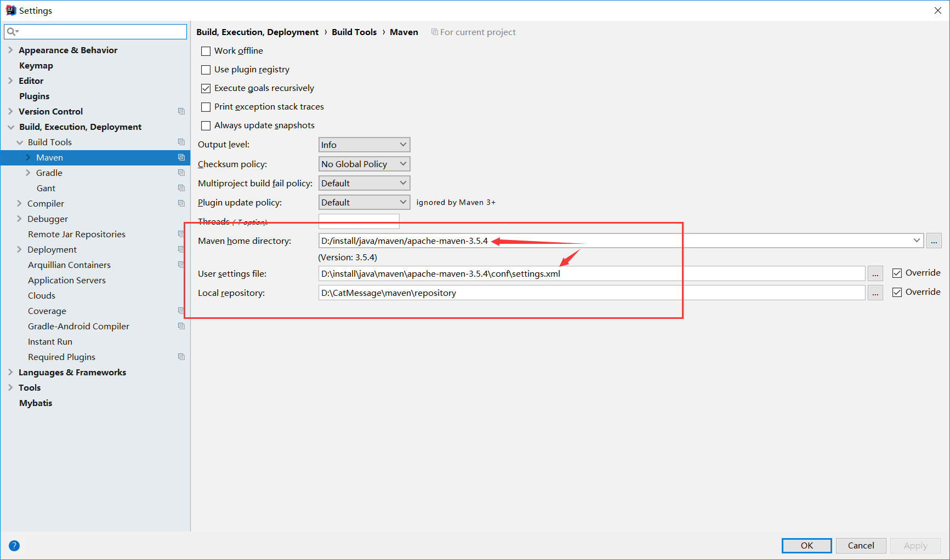Open Remote Jar Repositories settings
Image resolution: width=950 pixels, height=560 pixels.
click(77, 234)
